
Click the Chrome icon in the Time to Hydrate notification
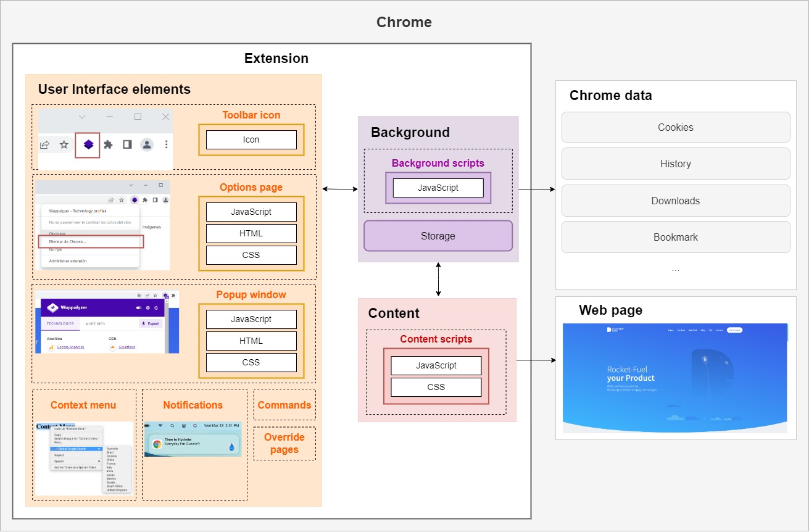(x=157, y=444)
